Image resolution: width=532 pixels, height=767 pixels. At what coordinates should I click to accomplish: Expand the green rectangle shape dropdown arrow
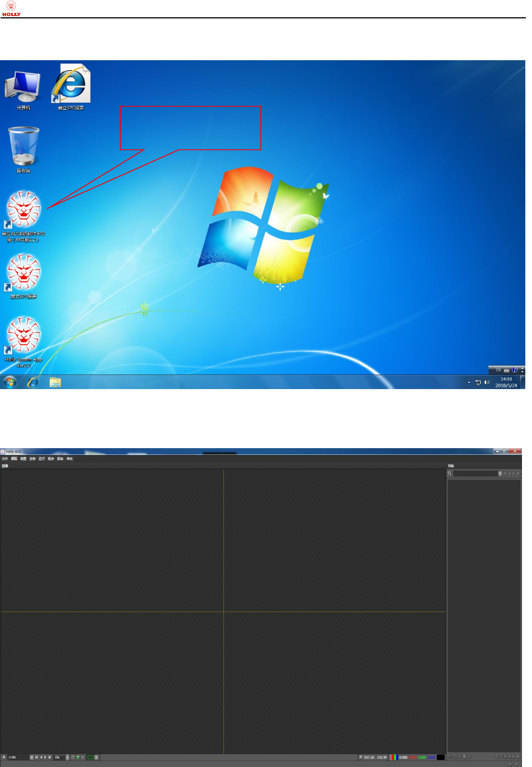point(96,757)
